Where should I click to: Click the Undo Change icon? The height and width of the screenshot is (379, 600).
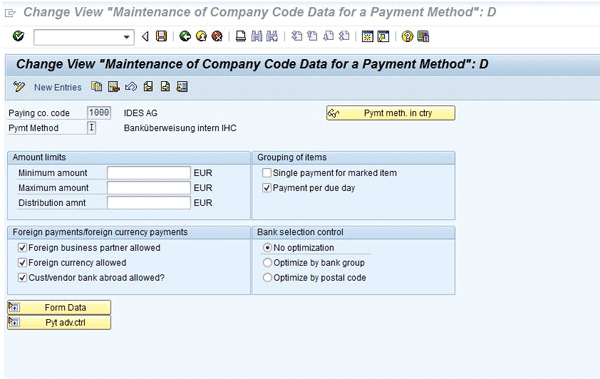coord(131,87)
